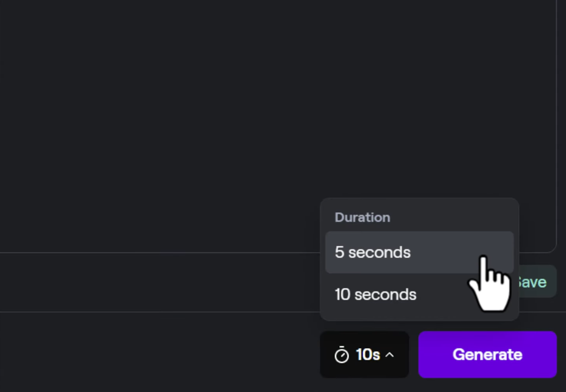Screen dimensions: 566x392
Task: Start generation with the Generate button
Action: [487, 354]
